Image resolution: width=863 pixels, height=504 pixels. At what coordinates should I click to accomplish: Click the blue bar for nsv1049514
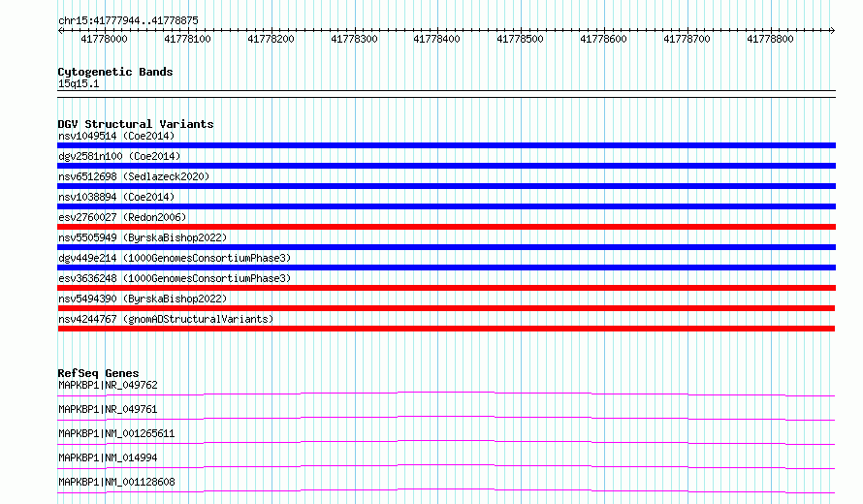pyautogui.click(x=446, y=145)
